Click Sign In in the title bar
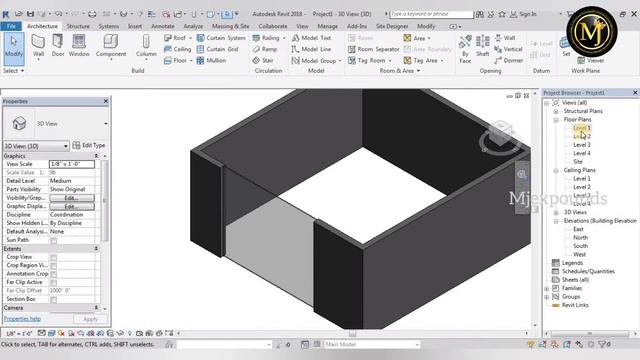 528,14
